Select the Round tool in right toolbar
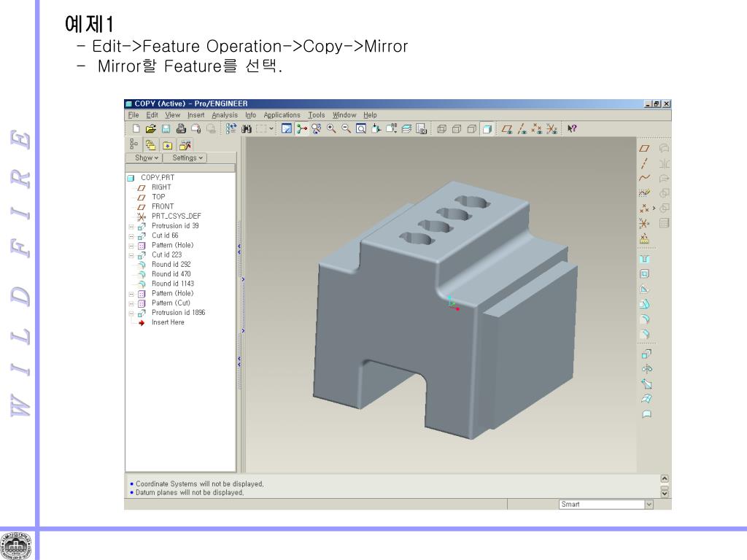 (x=644, y=319)
